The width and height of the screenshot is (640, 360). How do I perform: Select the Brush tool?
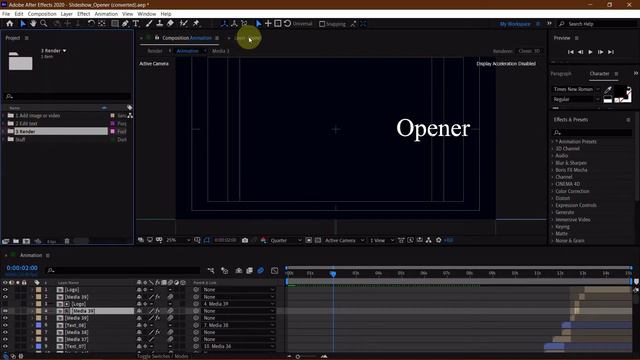click(149, 24)
